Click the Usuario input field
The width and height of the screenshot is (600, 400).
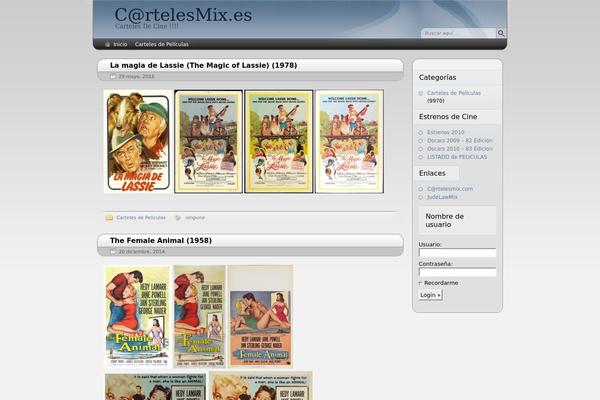point(457,253)
